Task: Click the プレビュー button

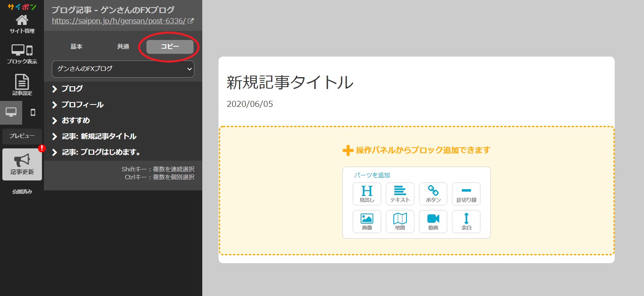Action: point(22,136)
